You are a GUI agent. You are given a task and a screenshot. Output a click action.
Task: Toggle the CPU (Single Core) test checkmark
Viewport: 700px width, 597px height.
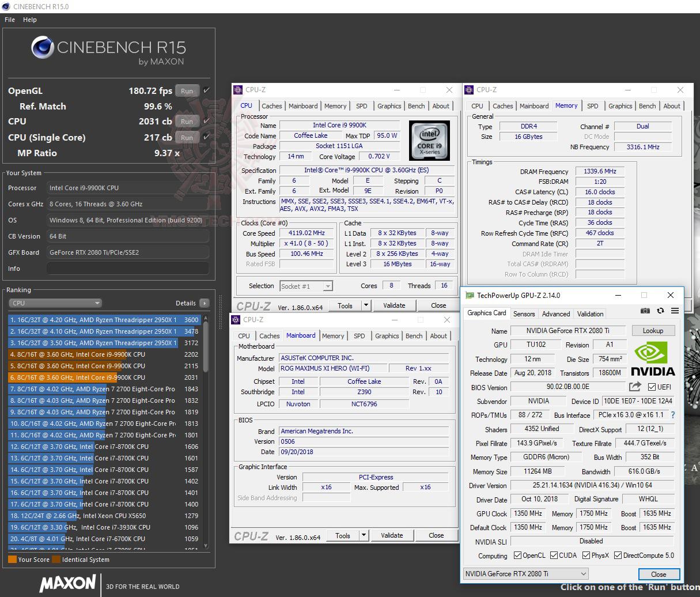tap(206, 137)
